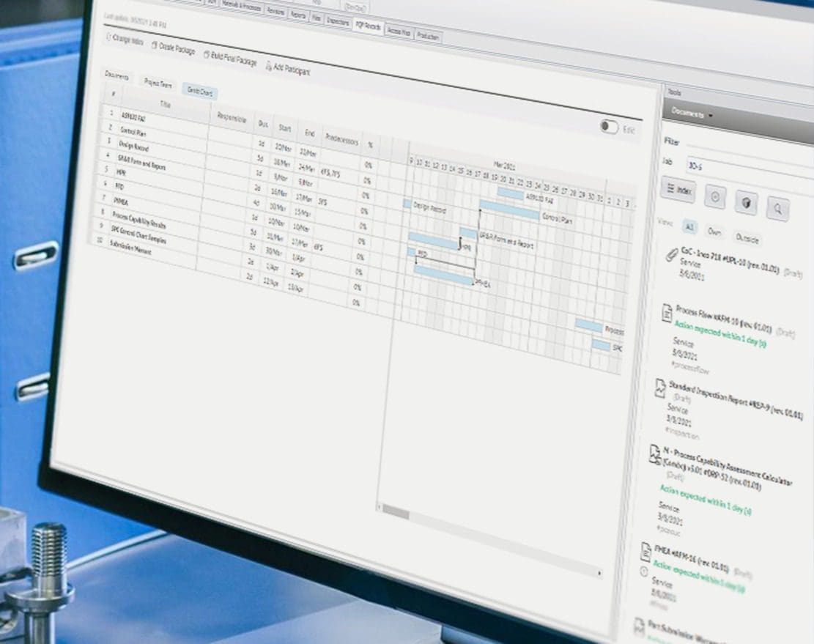Screen dimensions: 814x644
Task: Open the Standard Inspection Report link
Action: tap(736, 399)
